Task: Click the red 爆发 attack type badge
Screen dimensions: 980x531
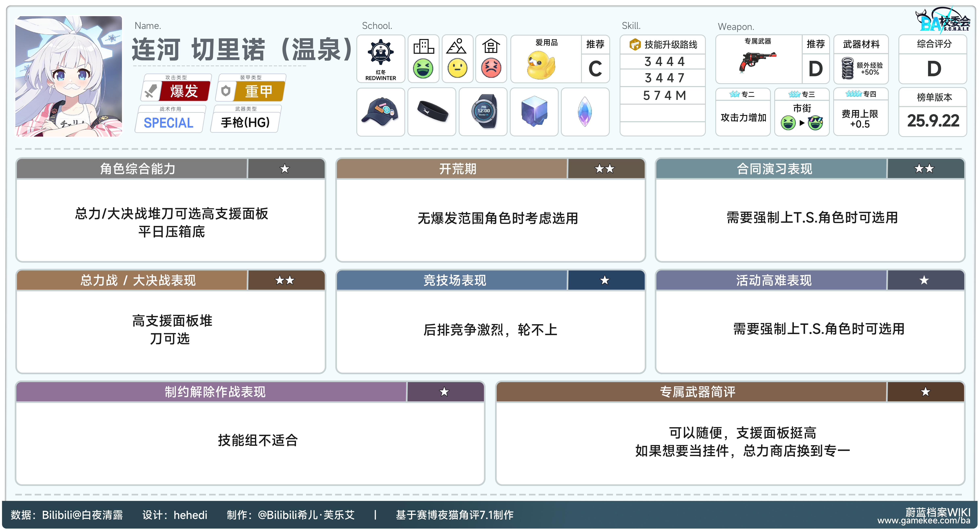Action: coord(184,91)
